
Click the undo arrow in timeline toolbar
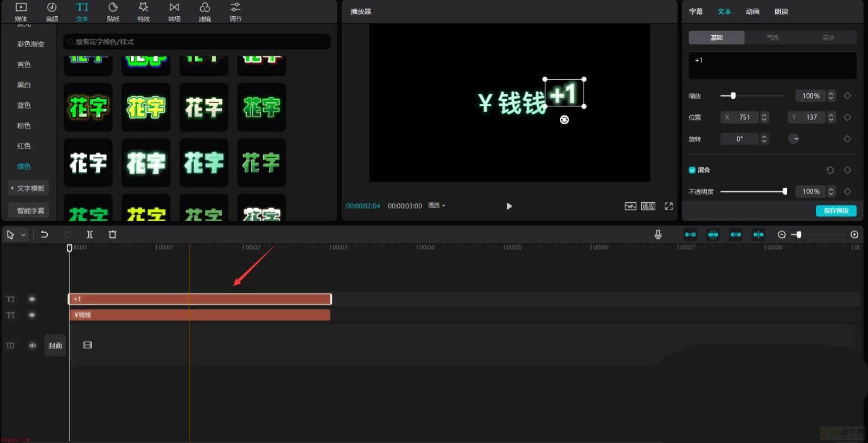[x=44, y=234]
